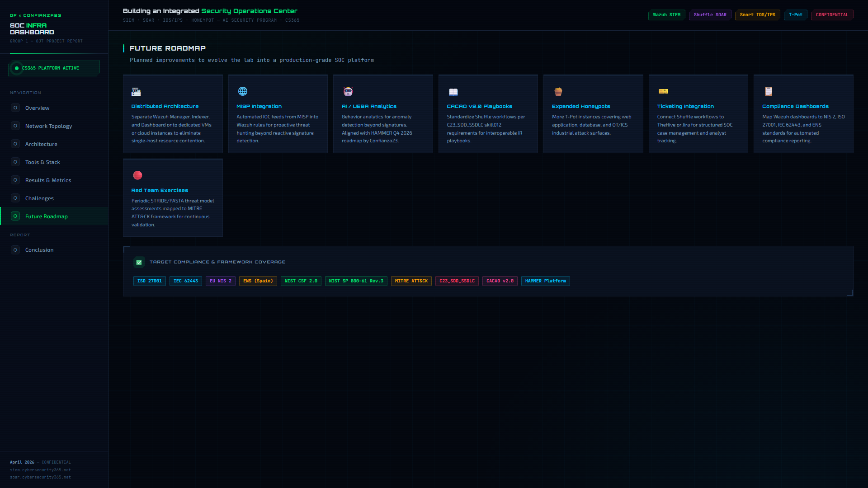Select the ISO 27001 compliance badge
The width and height of the screenshot is (868, 488).
pos(149,281)
